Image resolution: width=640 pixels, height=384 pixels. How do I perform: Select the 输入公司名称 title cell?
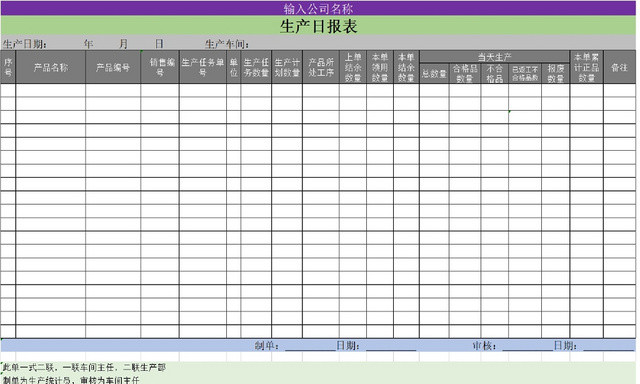(x=318, y=8)
